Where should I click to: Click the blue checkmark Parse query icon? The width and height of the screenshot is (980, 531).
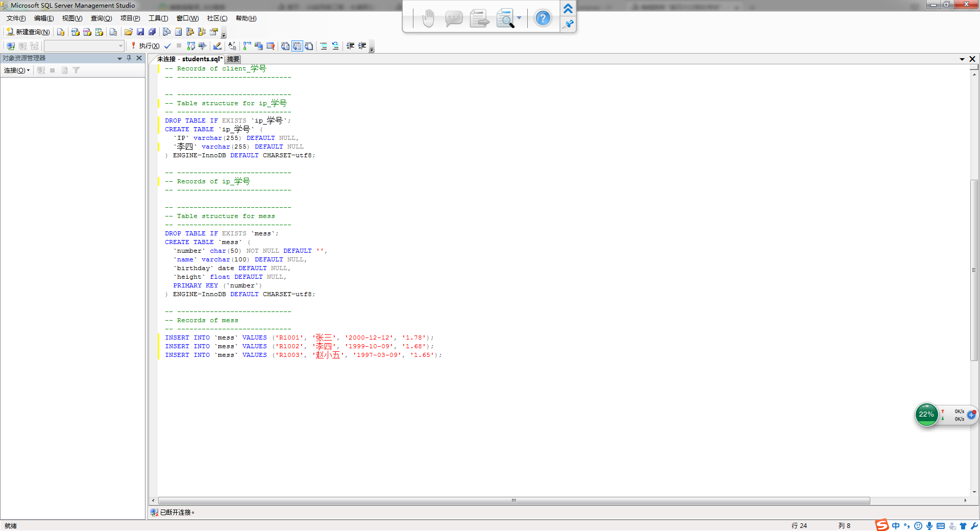point(167,46)
